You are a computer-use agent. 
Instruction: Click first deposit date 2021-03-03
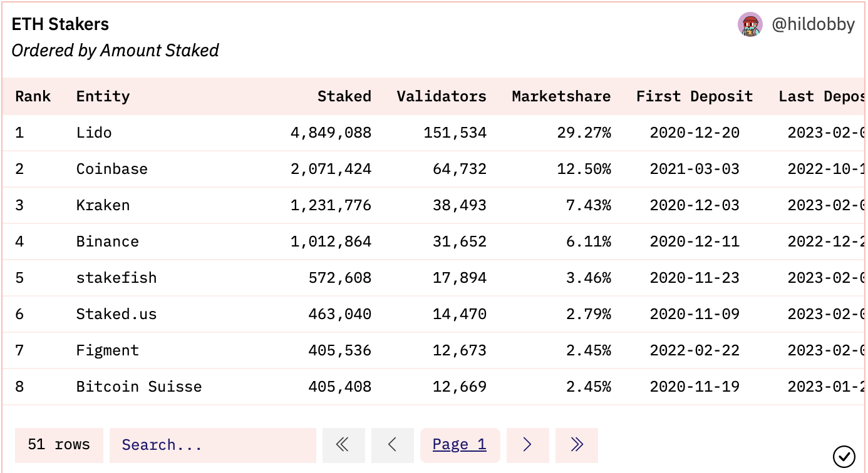tap(695, 169)
